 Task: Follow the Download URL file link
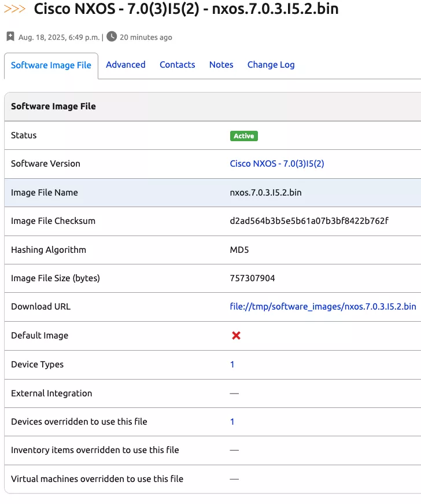click(x=323, y=307)
